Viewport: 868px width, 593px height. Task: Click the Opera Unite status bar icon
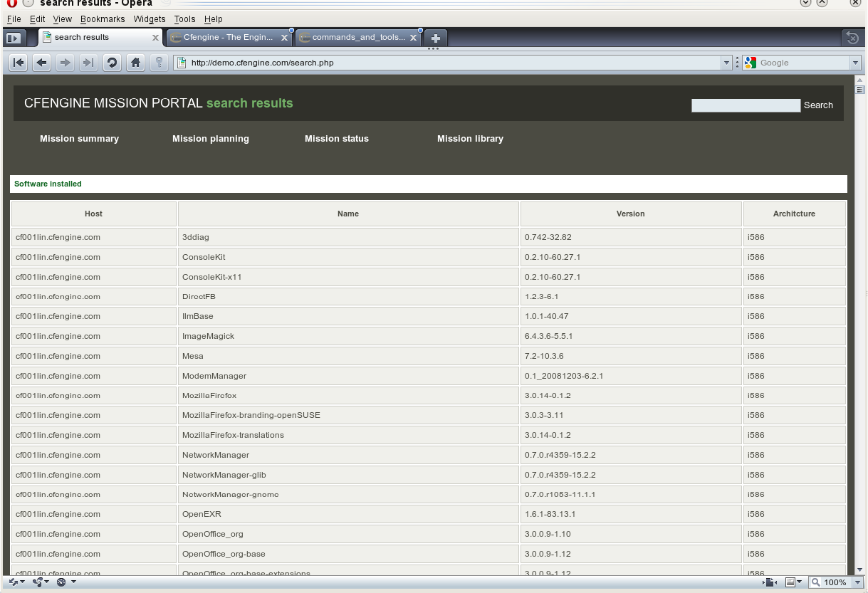(37, 582)
